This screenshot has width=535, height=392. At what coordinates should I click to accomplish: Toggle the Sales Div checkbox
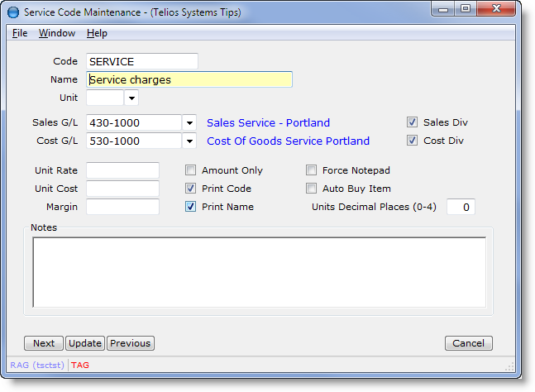tap(412, 122)
